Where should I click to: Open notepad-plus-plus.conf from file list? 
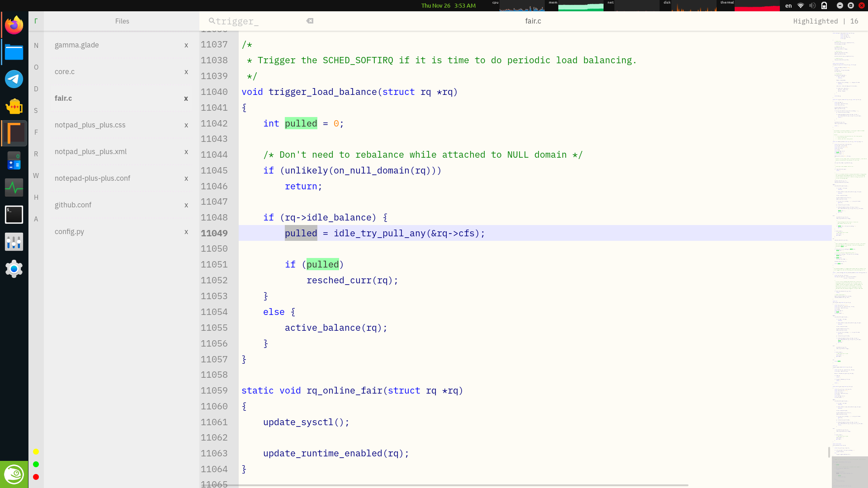pyautogui.click(x=92, y=178)
